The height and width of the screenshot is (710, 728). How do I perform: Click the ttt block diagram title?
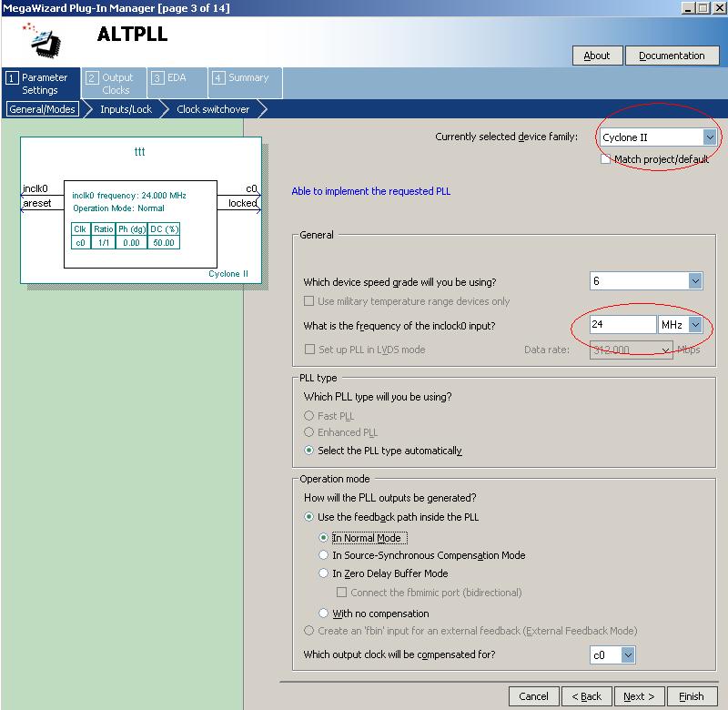pos(140,151)
